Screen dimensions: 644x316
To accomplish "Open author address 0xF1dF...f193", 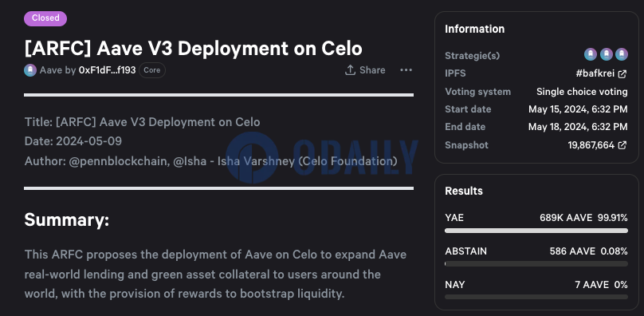I will click(x=107, y=70).
